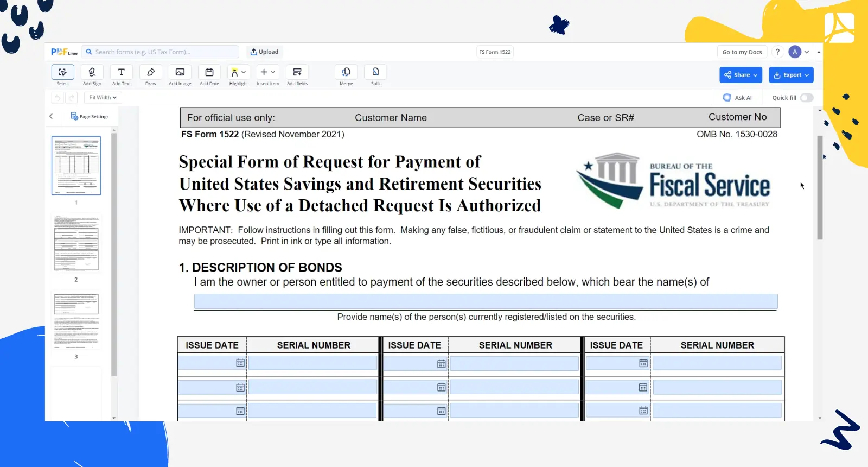Screen dimensions: 868x467
Task: Expand the Export dropdown button
Action: pos(791,75)
